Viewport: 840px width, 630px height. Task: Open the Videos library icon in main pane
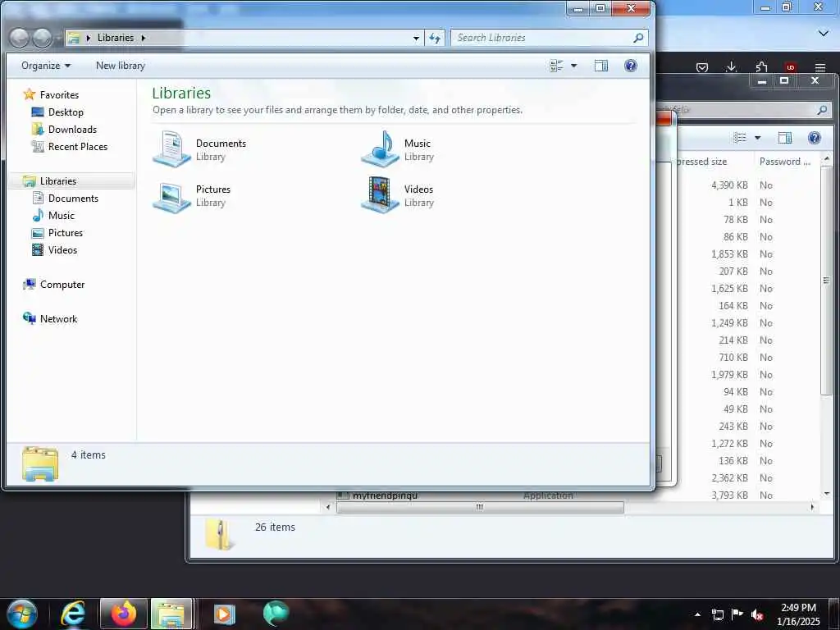(380, 195)
